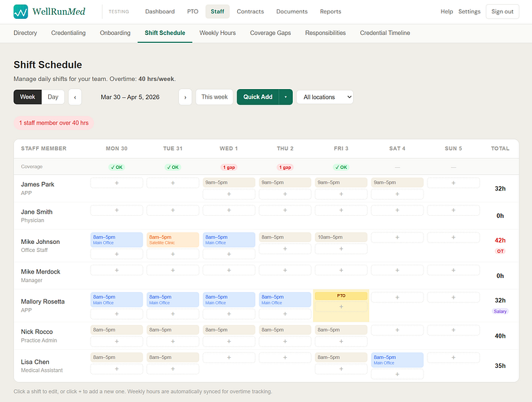Switch to Week view

click(27, 97)
